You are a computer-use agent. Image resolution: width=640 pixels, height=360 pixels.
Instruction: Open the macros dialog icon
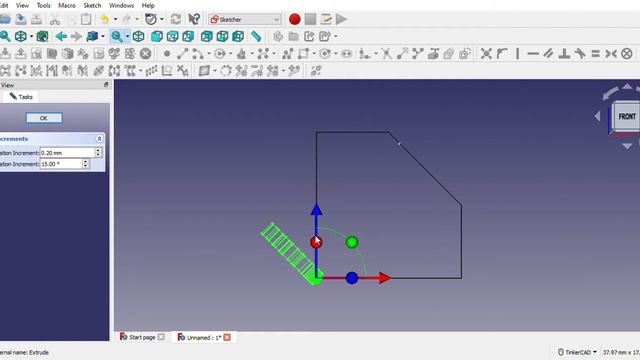coord(326,19)
